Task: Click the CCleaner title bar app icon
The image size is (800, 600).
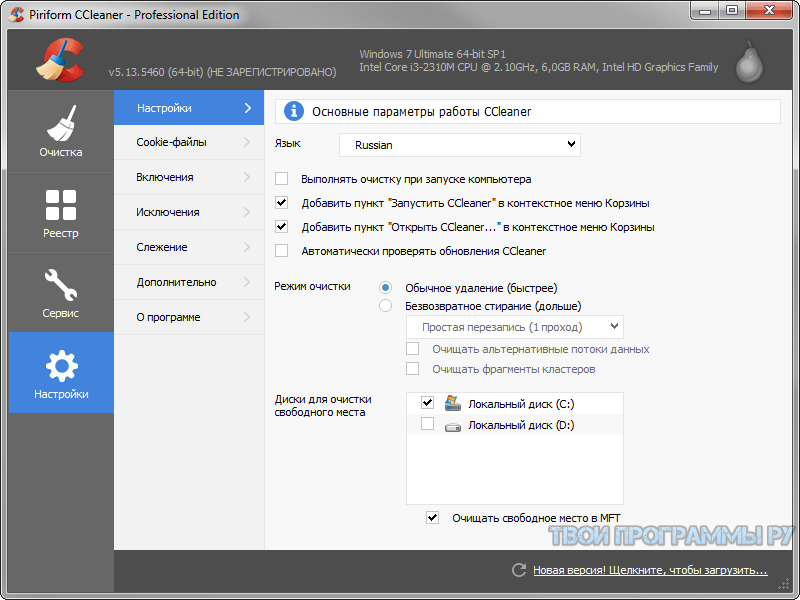Action: 16,14
